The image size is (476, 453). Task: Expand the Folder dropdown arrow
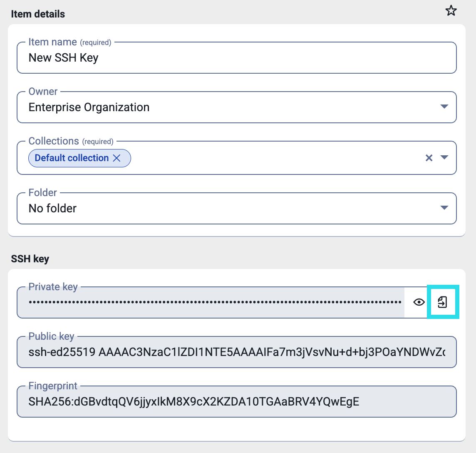point(444,208)
